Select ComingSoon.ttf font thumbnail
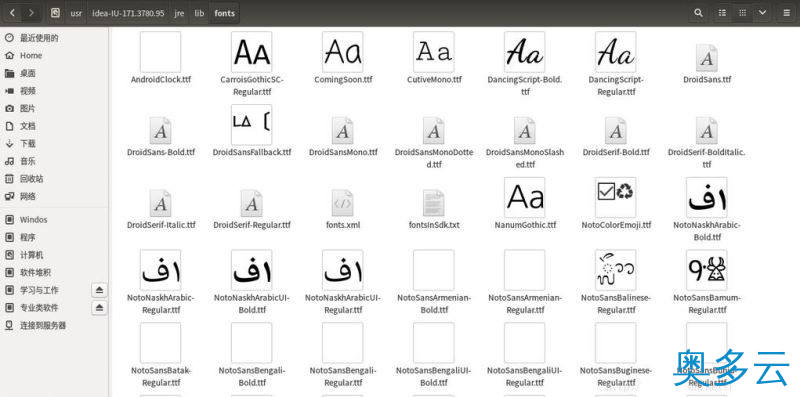This screenshot has height=397, width=800. point(342,52)
